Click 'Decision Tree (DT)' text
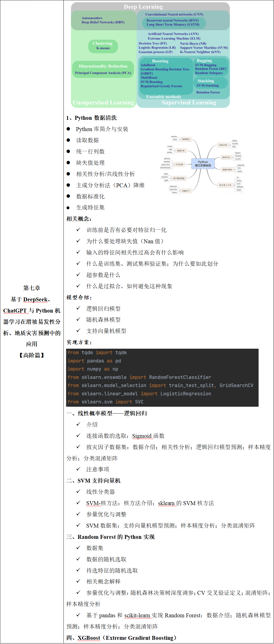This screenshot has height=644, width=274. [153, 43]
